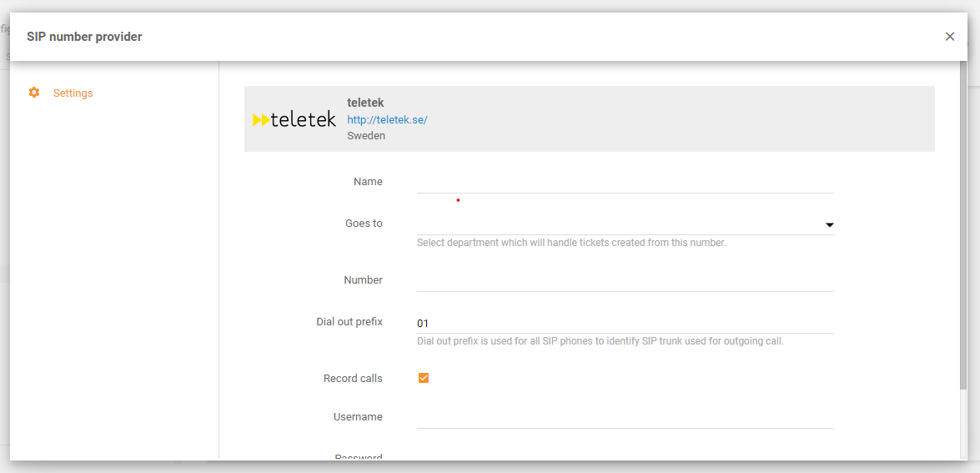
Task: Open the http://teletek.se/ link
Action: (387, 119)
